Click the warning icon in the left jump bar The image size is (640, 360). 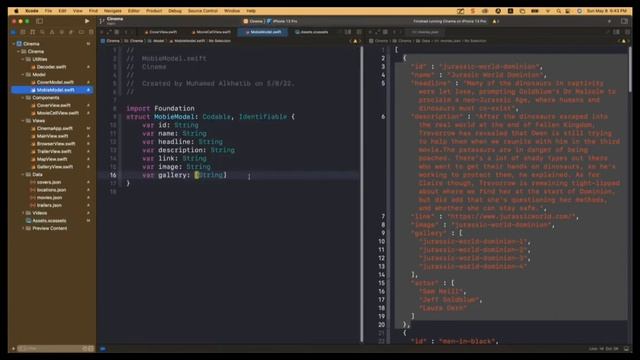355,41
